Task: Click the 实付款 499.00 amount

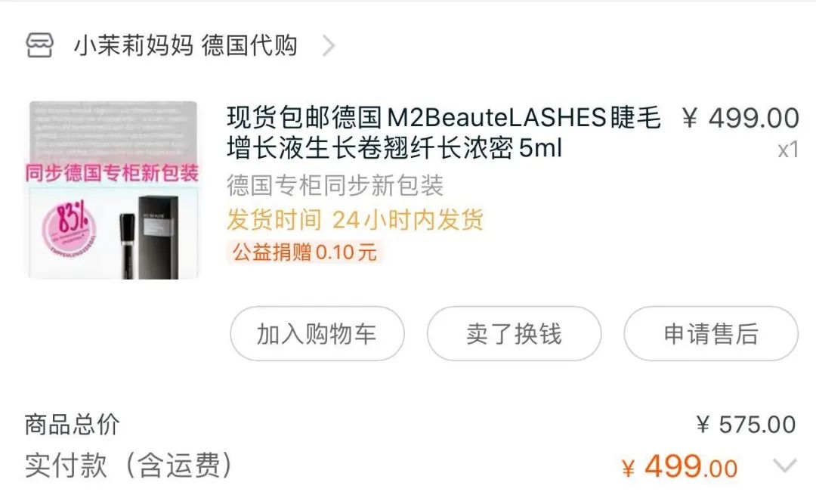Action: coord(680,466)
